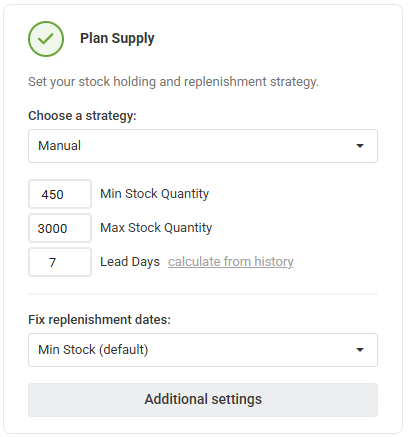Click into the Lead Days input box
Screen dimensions: 408x437
coord(60,262)
